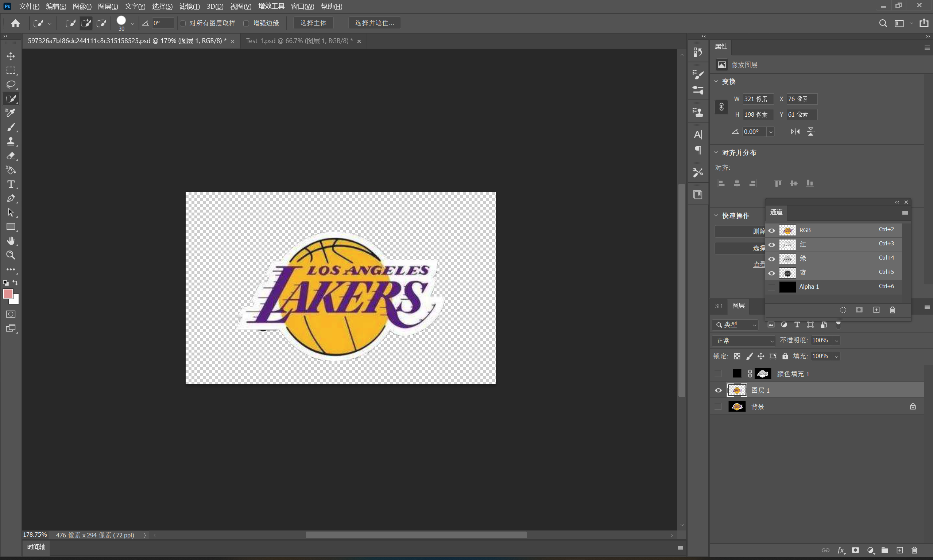This screenshot has width=933, height=560.
Task: Click the 选择主体 select subject button
Action: tap(313, 23)
